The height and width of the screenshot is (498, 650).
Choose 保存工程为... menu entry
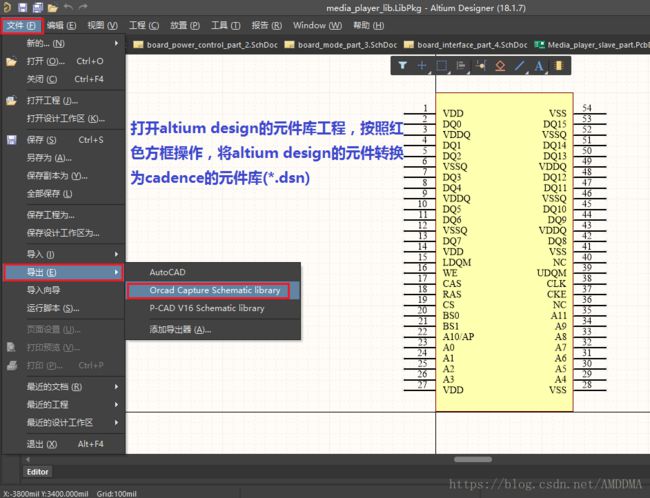coord(63,215)
